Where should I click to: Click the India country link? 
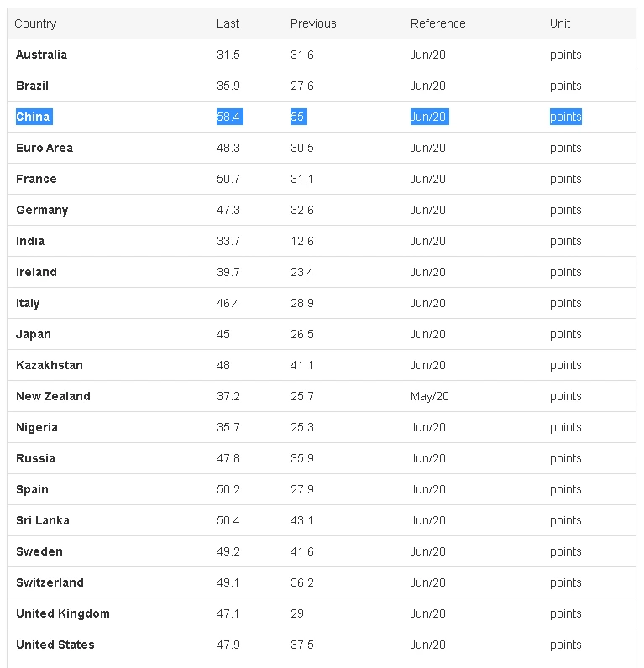(30, 241)
